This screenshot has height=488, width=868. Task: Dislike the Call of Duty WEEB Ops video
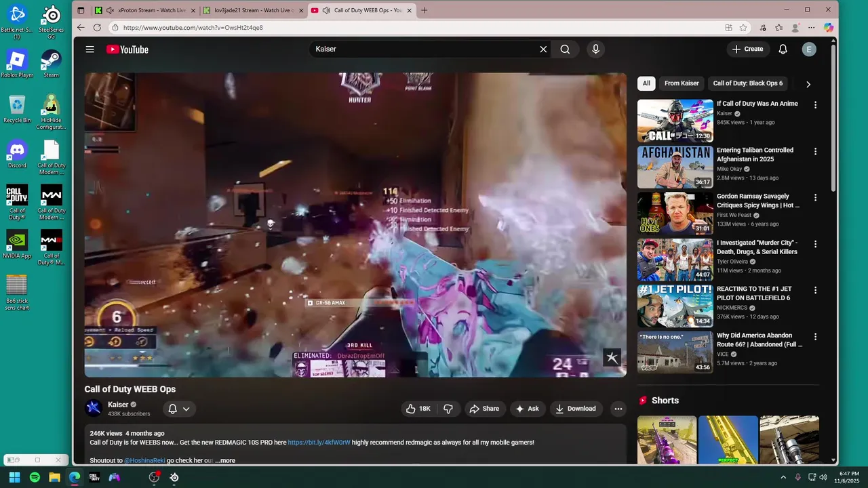[448, 409]
